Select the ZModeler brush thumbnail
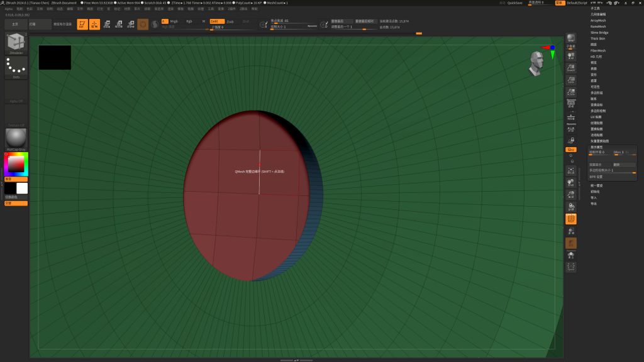 point(16,43)
